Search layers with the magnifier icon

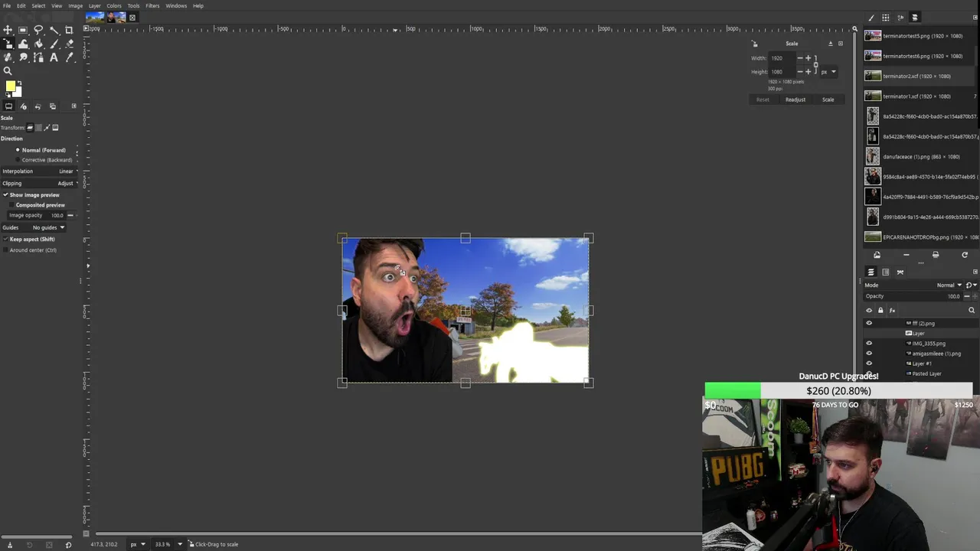coord(972,310)
